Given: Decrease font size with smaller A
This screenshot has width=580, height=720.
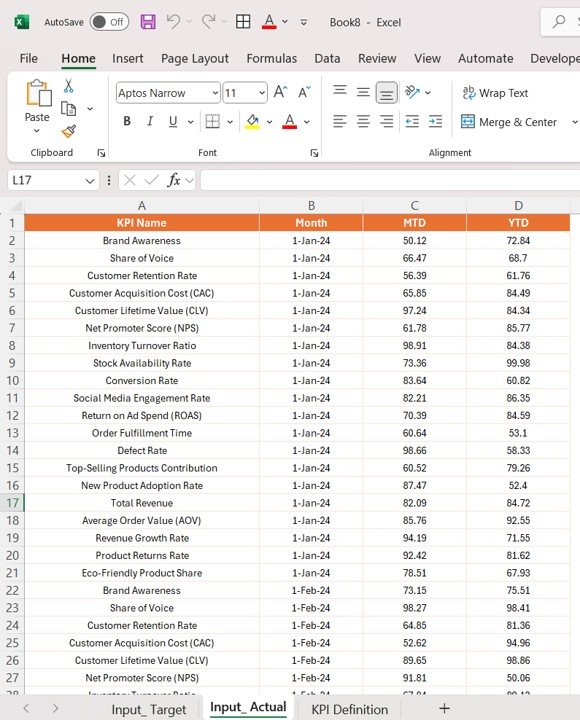Looking at the screenshot, I should [304, 92].
